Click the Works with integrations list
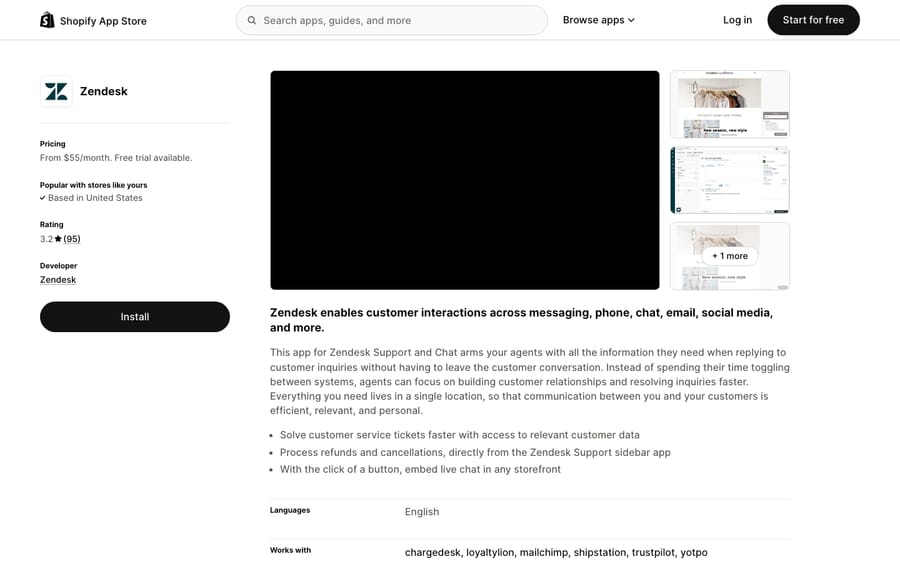Viewport: 900px width, 563px height. pos(556,553)
